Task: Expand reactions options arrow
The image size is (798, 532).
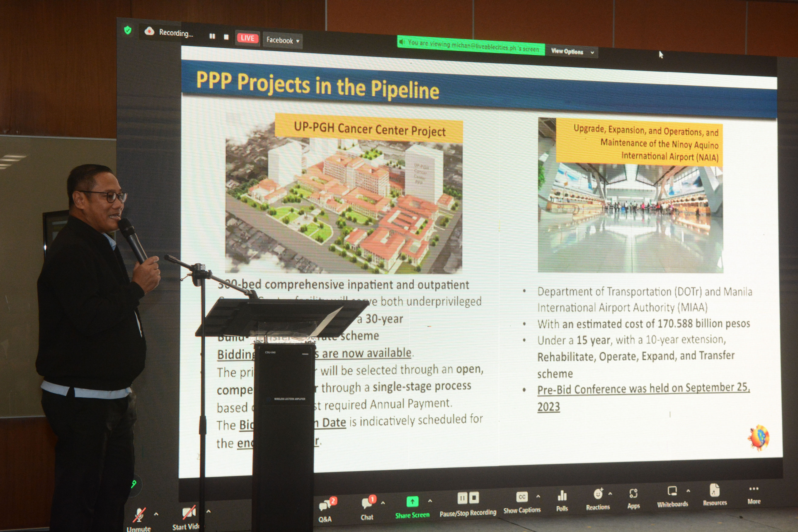Action: coord(610,494)
